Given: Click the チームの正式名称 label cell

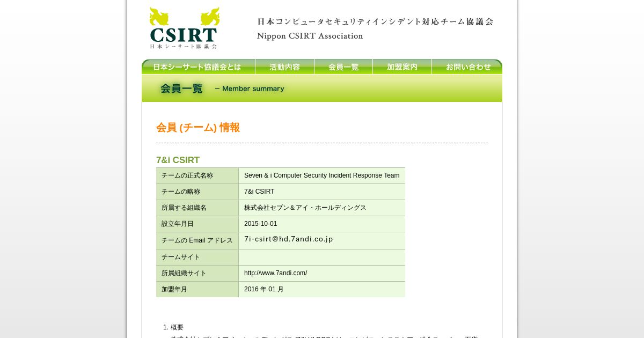Looking at the screenshot, I should point(197,175).
